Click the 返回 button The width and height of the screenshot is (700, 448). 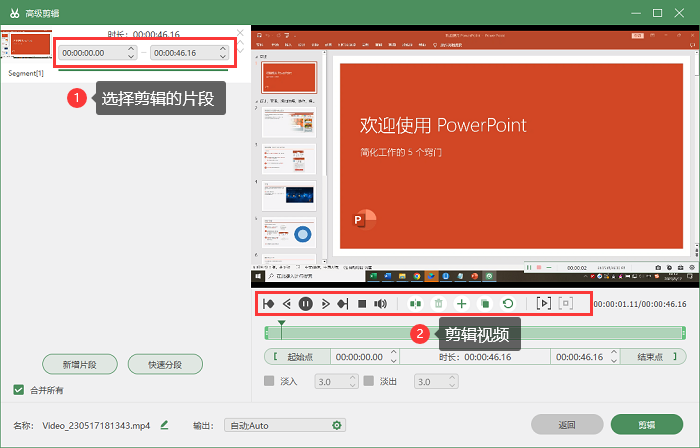[x=567, y=425]
